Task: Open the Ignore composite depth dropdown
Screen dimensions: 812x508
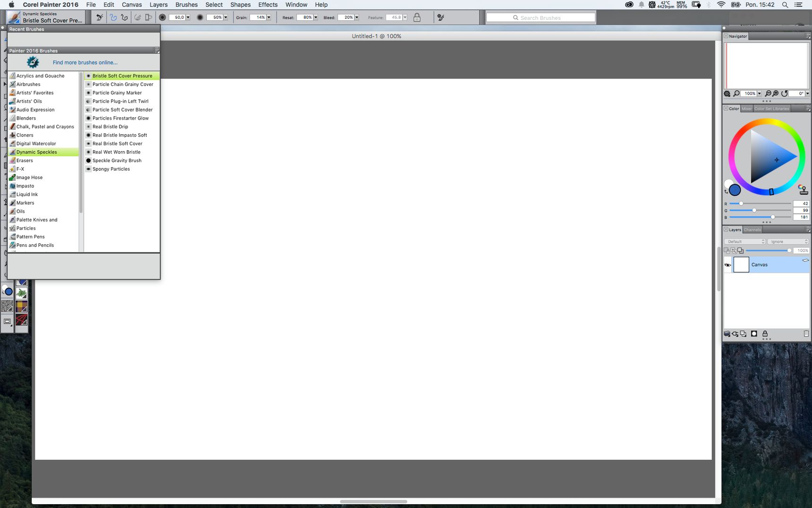Action: tap(788, 241)
